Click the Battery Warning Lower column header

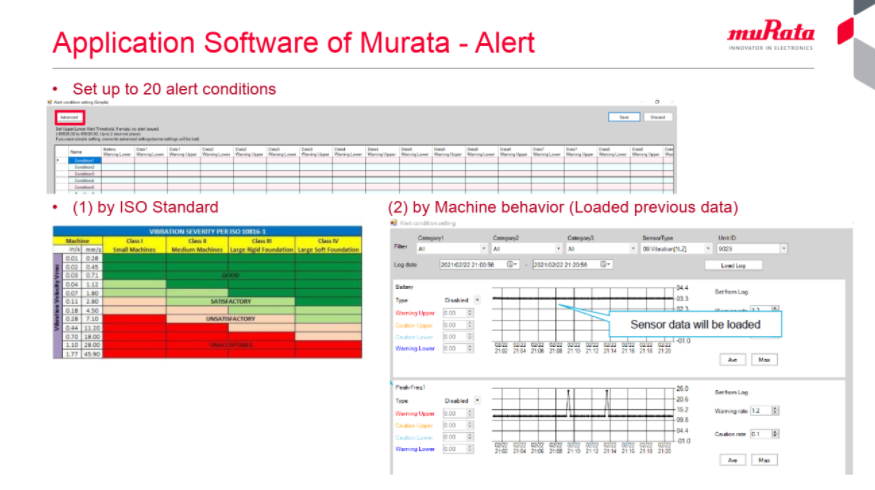pos(117,151)
